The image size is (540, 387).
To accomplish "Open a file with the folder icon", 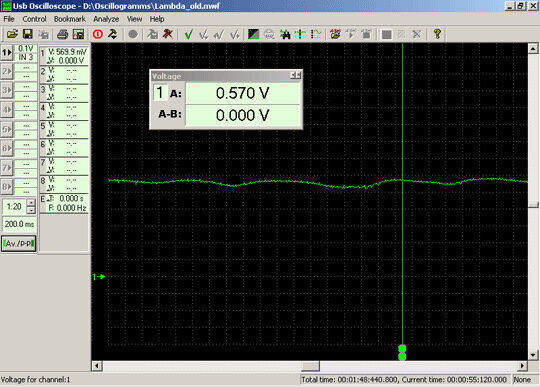I will coord(12,34).
